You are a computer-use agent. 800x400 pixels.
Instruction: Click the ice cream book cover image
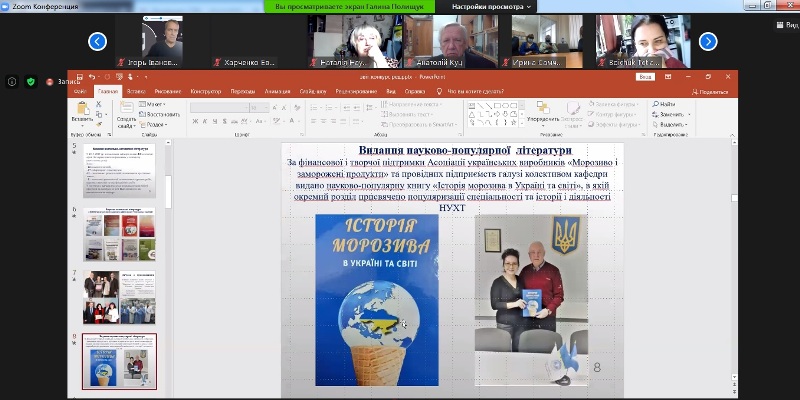pyautogui.click(x=377, y=300)
